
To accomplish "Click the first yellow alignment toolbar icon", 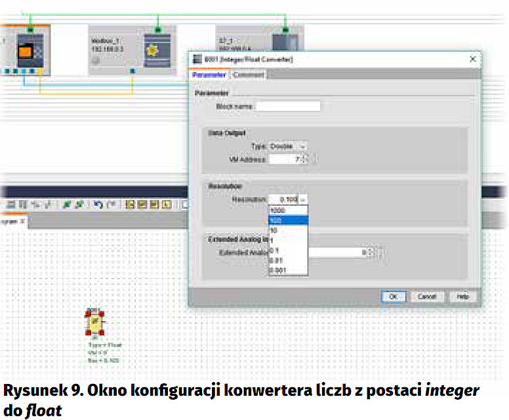I will [131, 204].
